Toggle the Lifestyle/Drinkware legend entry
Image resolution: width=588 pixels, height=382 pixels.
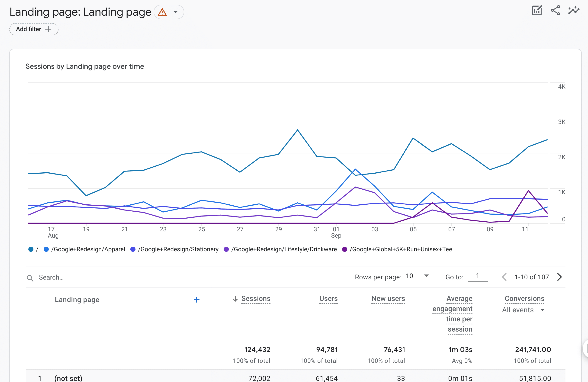284,249
